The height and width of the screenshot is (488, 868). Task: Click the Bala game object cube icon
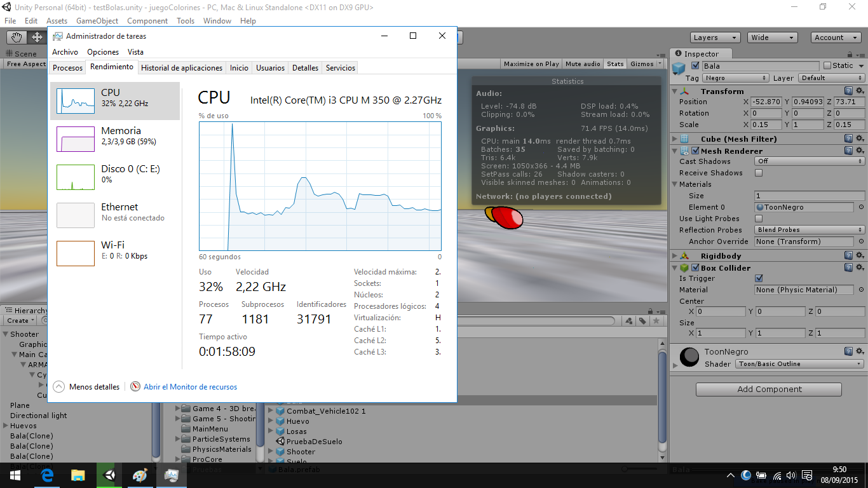(x=679, y=67)
